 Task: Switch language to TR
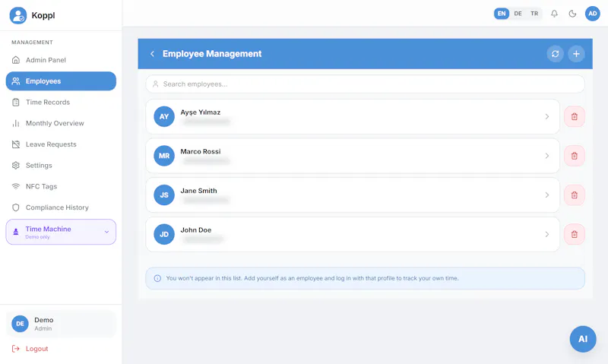(534, 14)
